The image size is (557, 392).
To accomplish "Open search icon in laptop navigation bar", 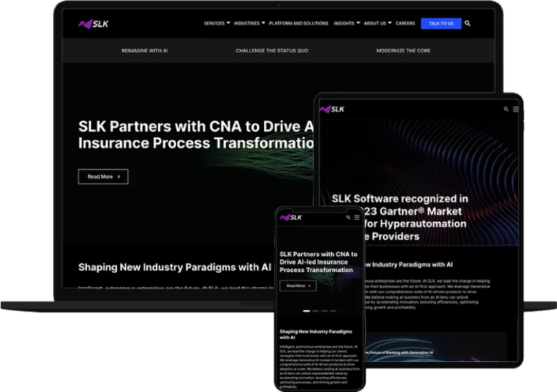I will (468, 24).
